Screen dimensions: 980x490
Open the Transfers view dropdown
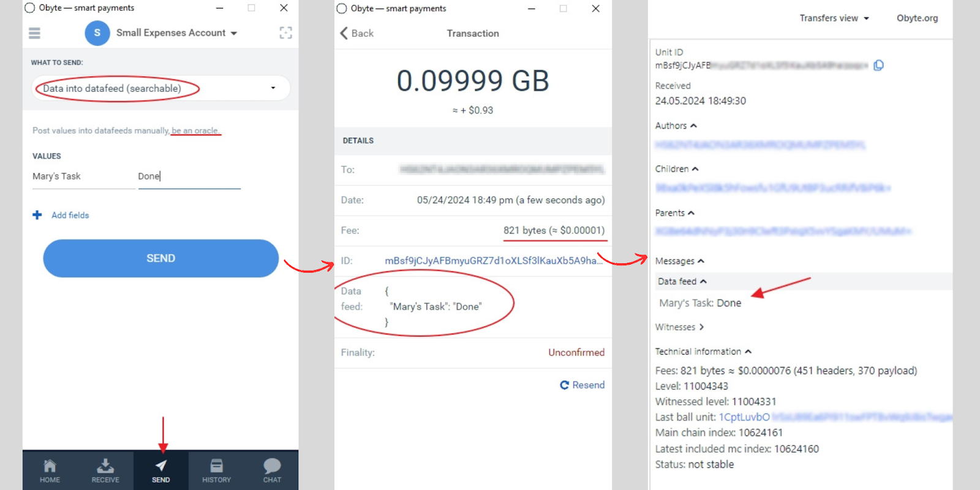(x=834, y=18)
